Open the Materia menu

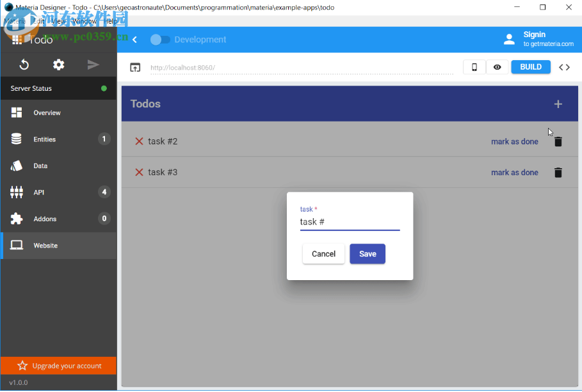[x=15, y=21]
